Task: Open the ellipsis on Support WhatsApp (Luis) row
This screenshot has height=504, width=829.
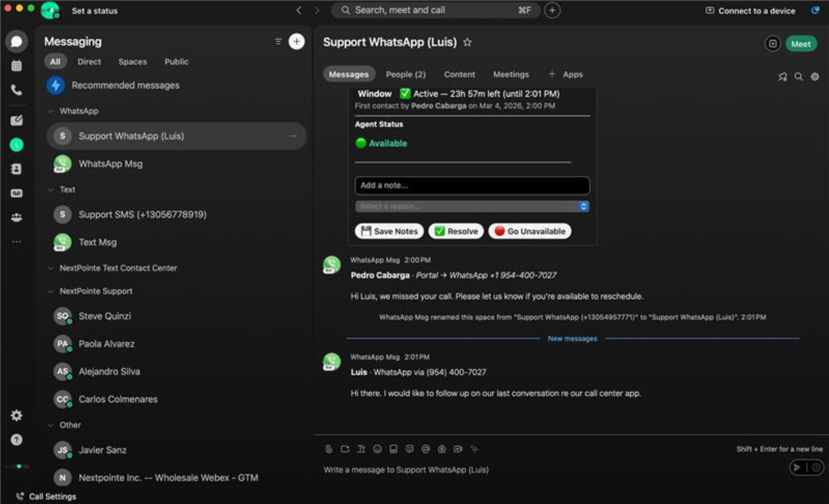Action: click(293, 136)
